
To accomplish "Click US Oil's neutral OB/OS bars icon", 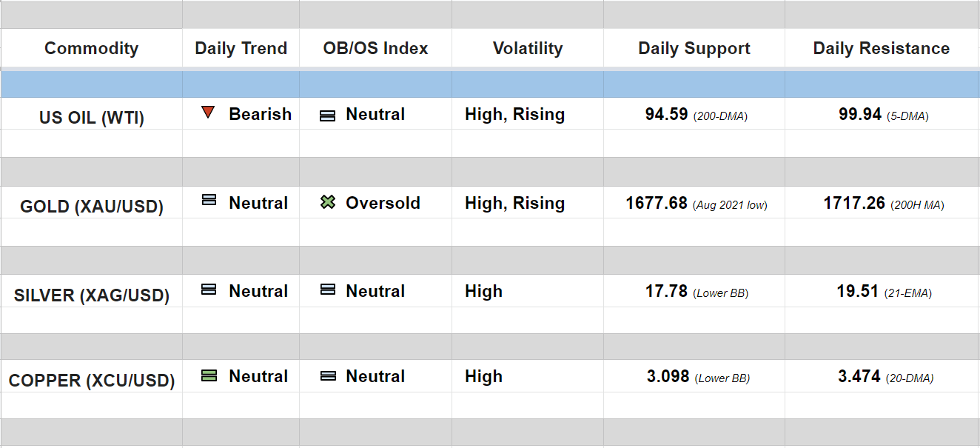I will click(x=327, y=116).
